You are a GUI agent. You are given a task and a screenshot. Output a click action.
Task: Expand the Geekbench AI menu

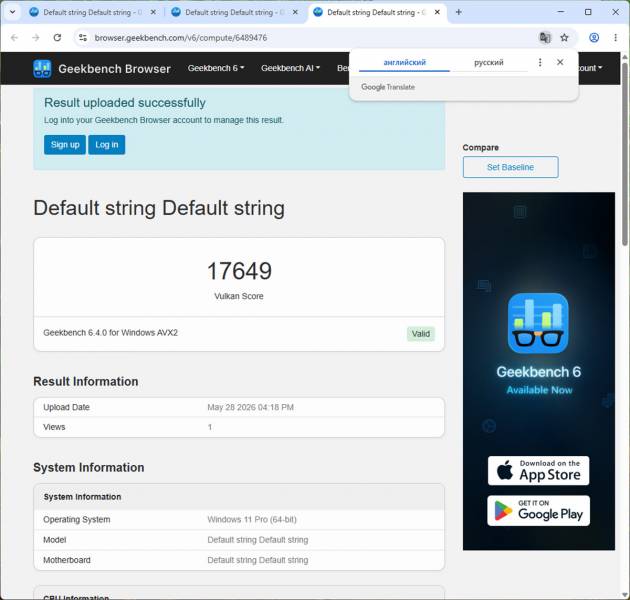290,68
